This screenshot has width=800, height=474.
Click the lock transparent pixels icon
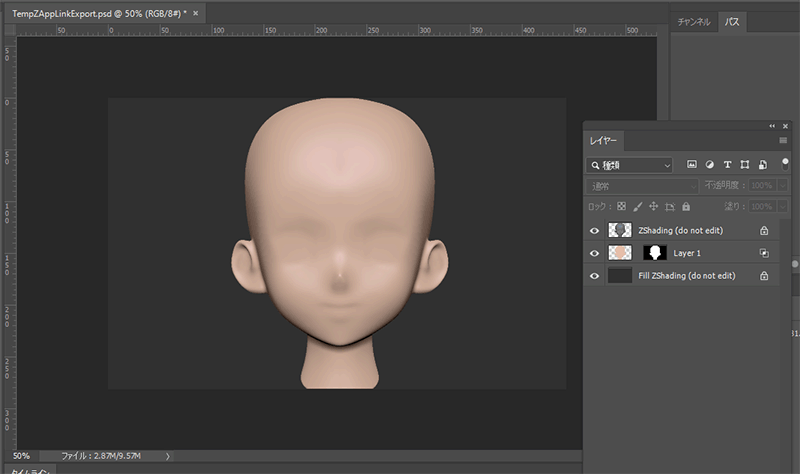tap(620, 207)
